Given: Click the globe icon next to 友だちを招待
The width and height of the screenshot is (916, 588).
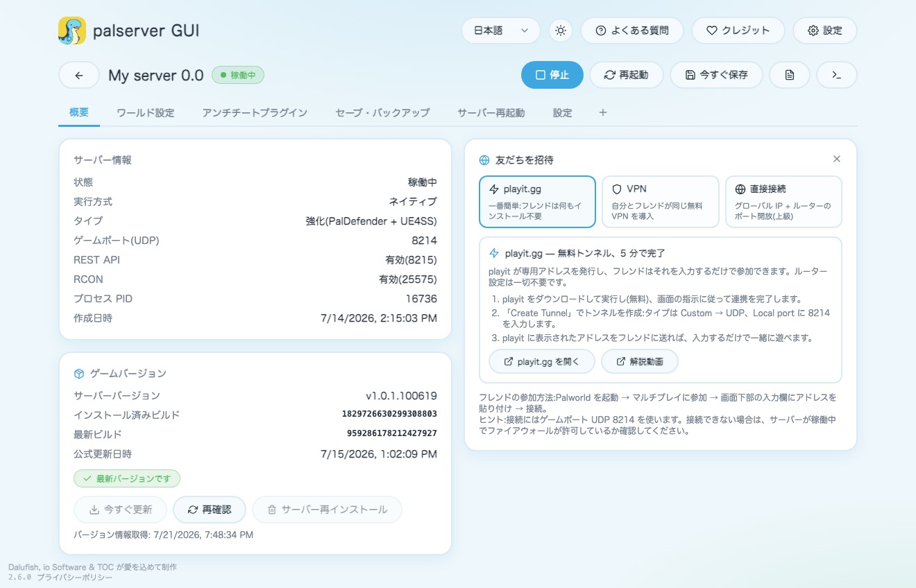Looking at the screenshot, I should [x=484, y=160].
